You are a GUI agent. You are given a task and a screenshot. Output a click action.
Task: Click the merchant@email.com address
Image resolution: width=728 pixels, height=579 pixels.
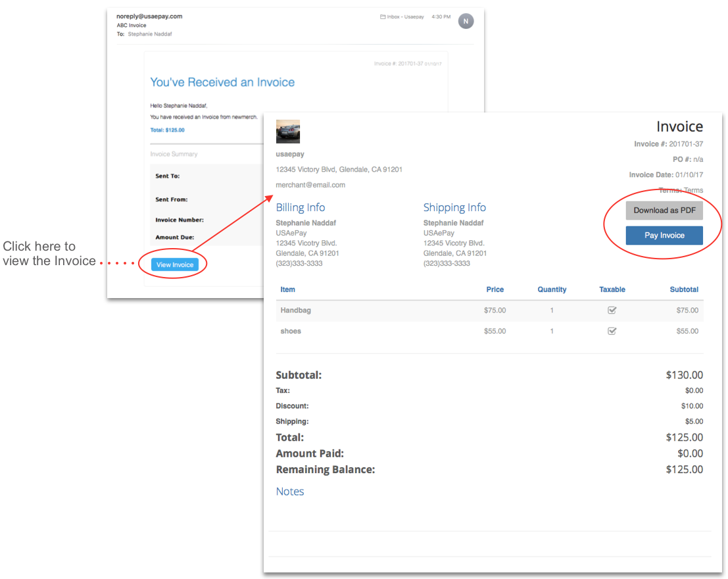tap(310, 185)
